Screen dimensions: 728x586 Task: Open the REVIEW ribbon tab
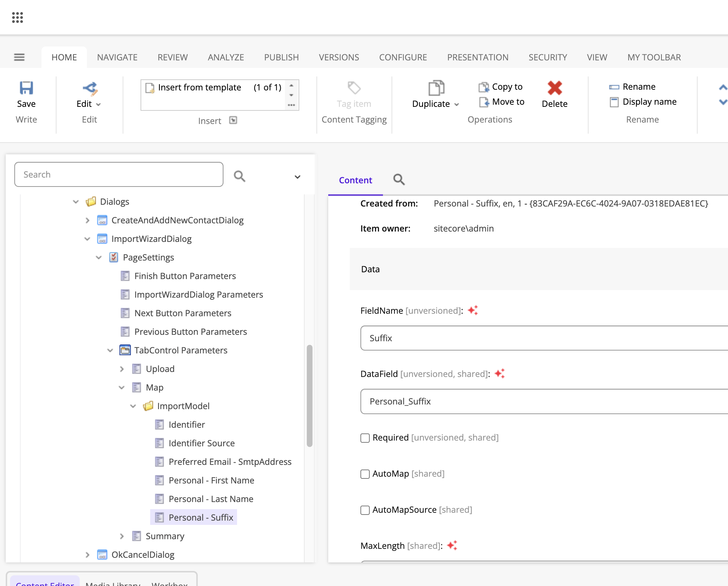pyautogui.click(x=173, y=57)
